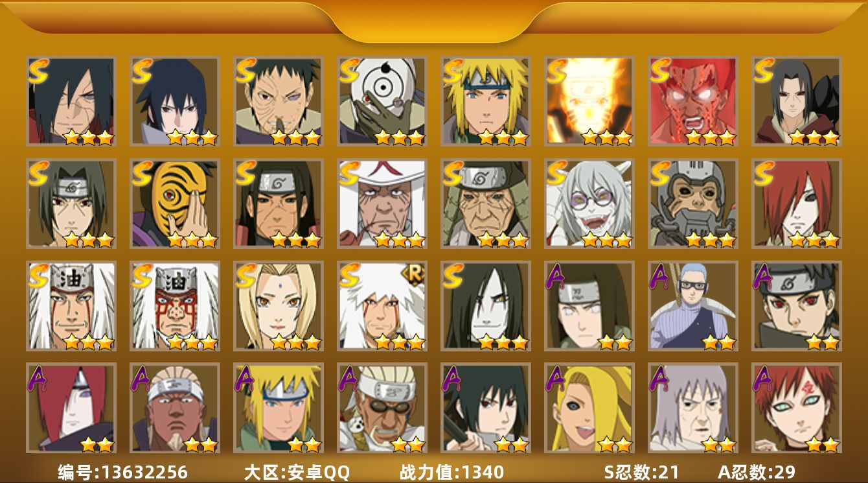Tap the white-haired Jiraiya portrait with R badge
The image size is (868, 483).
(382, 306)
